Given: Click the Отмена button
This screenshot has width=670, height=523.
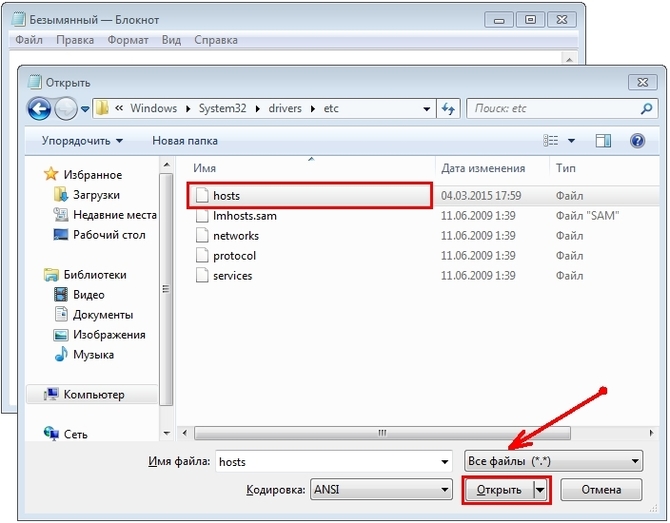Looking at the screenshot, I should coord(600,490).
